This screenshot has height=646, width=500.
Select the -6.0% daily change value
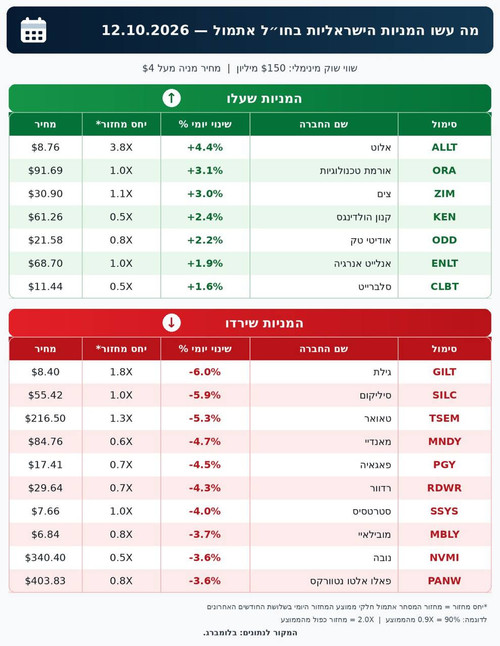coord(205,372)
